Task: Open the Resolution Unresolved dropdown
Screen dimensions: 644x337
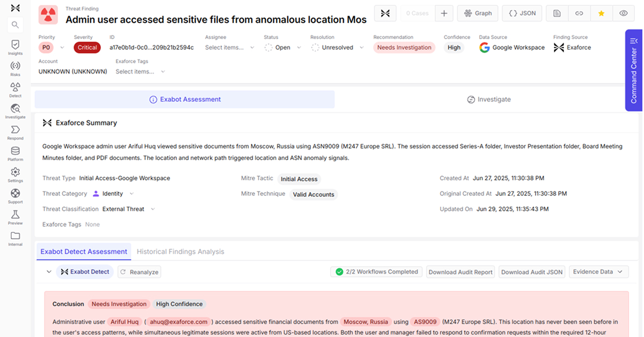Action: (337, 47)
